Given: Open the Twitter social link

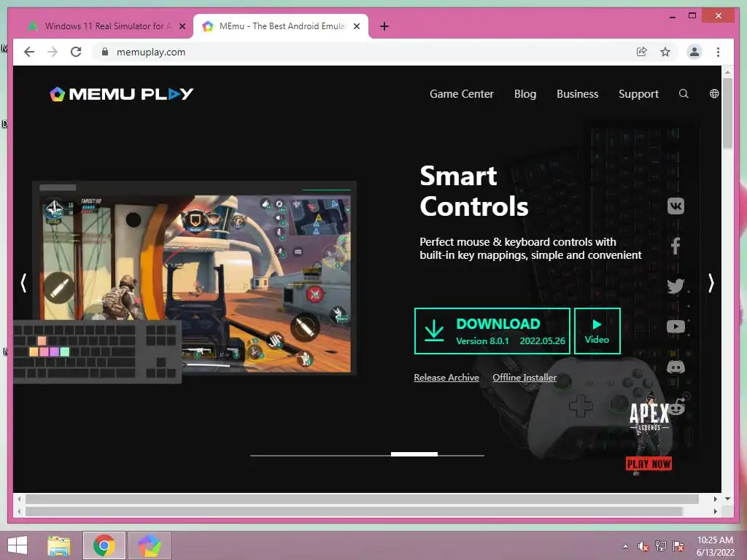Looking at the screenshot, I should (x=676, y=286).
